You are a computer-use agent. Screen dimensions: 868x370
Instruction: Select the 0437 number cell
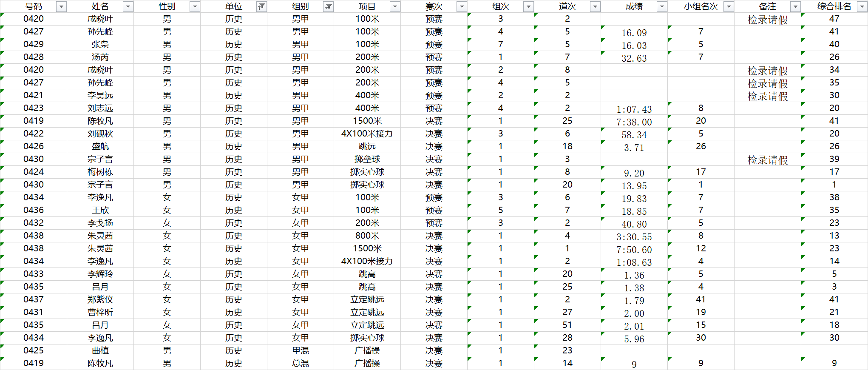point(34,299)
